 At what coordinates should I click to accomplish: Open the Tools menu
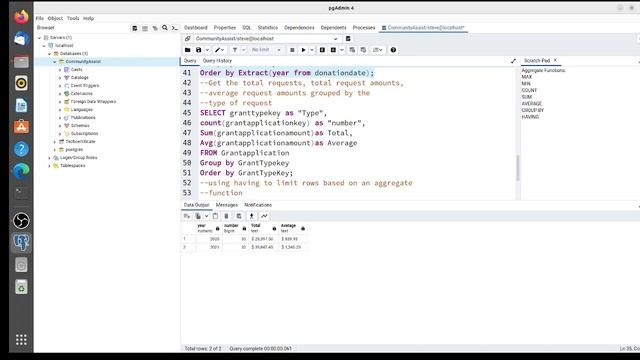coord(73,18)
